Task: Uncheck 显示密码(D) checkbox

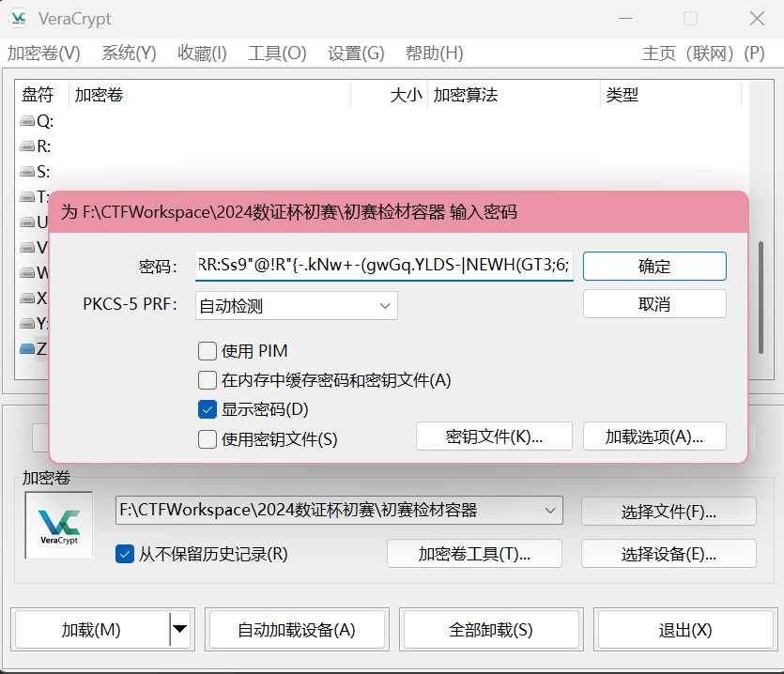Action: pyautogui.click(x=207, y=409)
